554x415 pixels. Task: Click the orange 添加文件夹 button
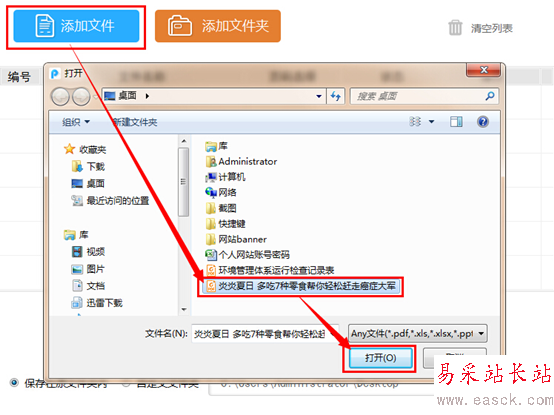[x=218, y=26]
